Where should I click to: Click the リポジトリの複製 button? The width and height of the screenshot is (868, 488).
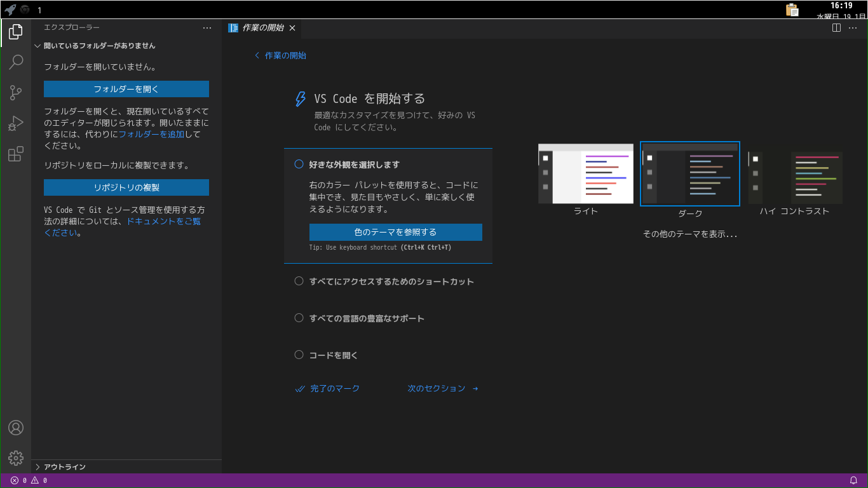[126, 187]
